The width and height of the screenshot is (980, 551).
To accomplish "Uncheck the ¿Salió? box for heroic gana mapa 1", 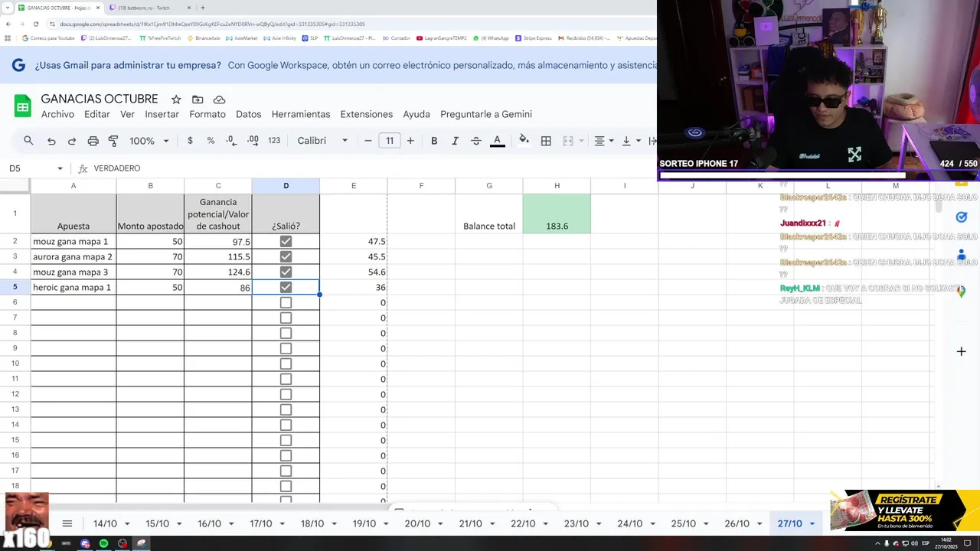I will 286,287.
